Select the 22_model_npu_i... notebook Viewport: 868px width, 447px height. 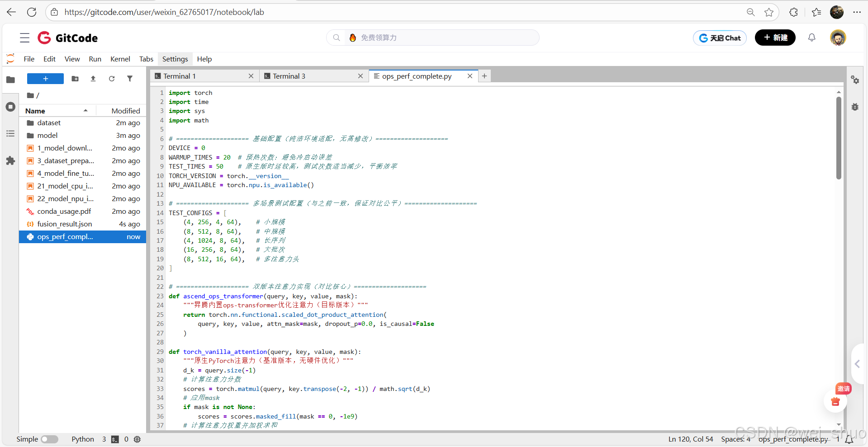[x=82, y=199]
